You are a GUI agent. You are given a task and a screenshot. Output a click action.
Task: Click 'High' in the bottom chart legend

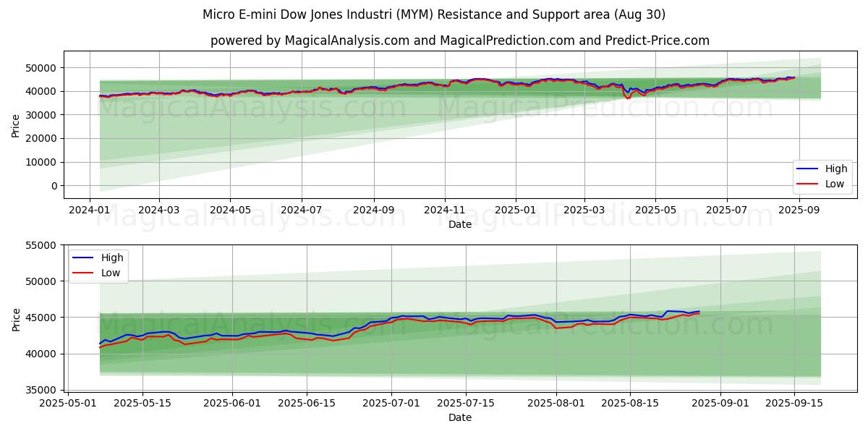[x=112, y=258]
